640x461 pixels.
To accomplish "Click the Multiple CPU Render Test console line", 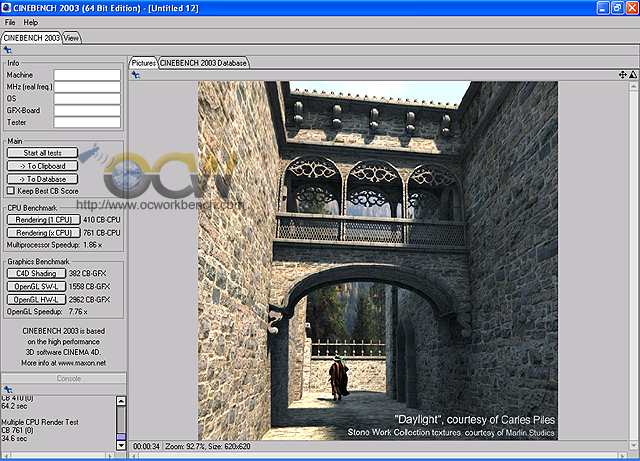I will [x=40, y=422].
